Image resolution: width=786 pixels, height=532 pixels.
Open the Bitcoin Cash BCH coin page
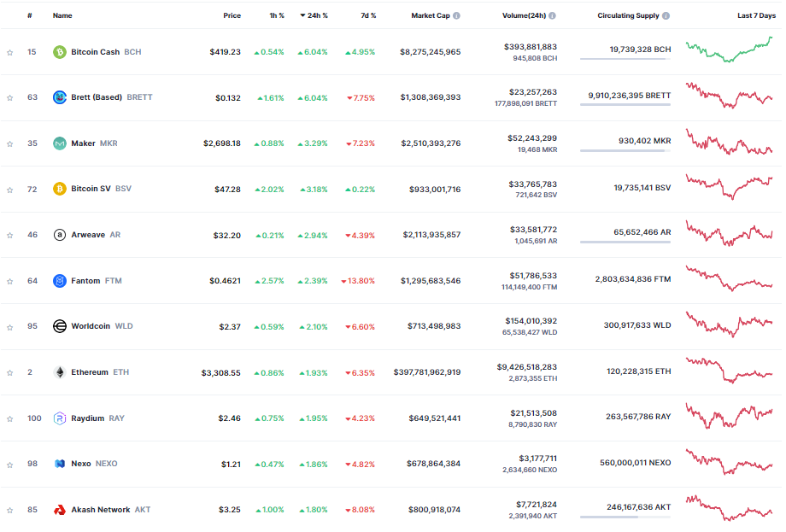click(106, 52)
